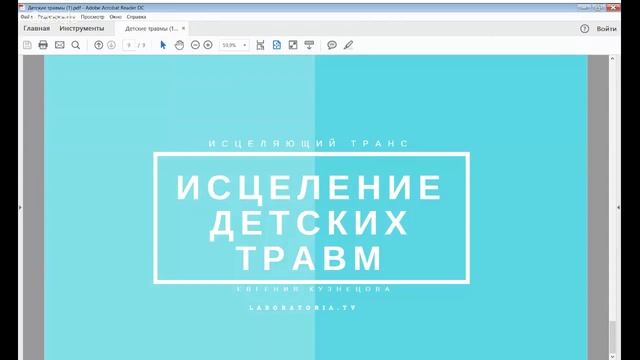Click the Save file icon
Viewport: 640px width, 360px height.
pyautogui.click(x=27, y=45)
